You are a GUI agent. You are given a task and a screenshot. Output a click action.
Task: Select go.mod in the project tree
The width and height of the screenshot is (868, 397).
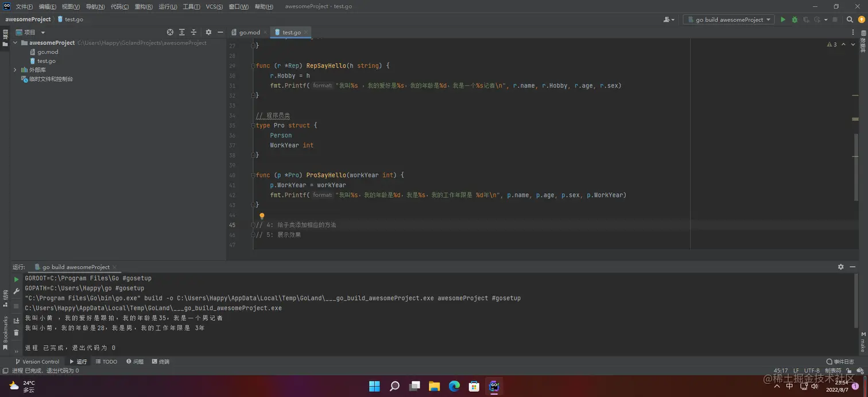click(48, 52)
